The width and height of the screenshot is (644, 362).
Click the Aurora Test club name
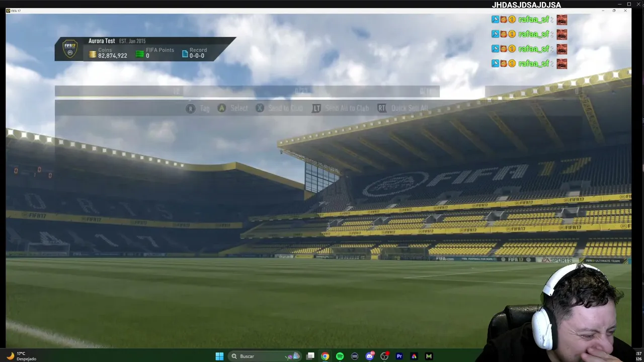102,41
